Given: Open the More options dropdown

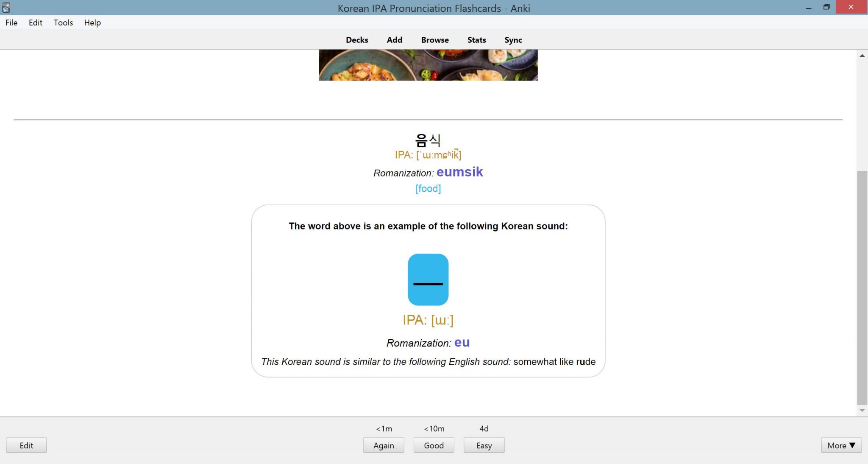Looking at the screenshot, I should pyautogui.click(x=841, y=445).
